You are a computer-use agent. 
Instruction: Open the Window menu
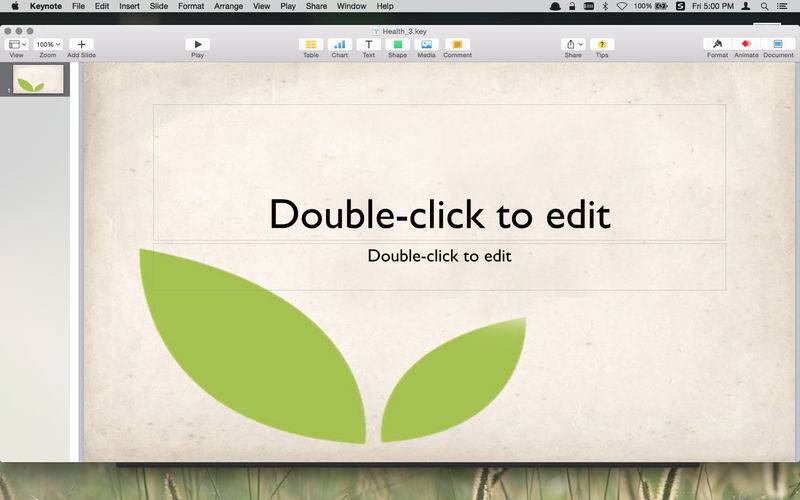pyautogui.click(x=352, y=6)
